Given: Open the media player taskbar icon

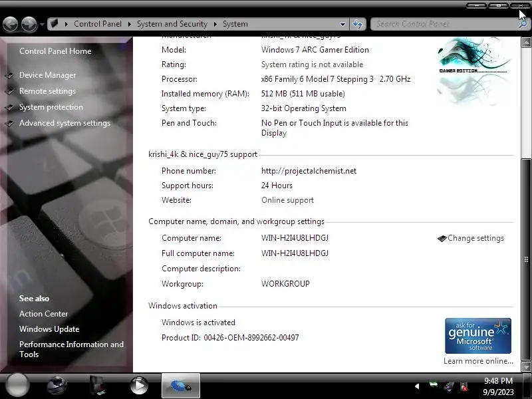Looking at the screenshot, I should tap(139, 386).
